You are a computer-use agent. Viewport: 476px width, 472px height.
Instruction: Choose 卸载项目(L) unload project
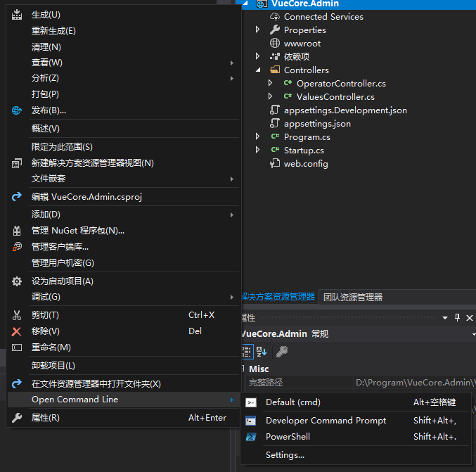(x=124, y=365)
